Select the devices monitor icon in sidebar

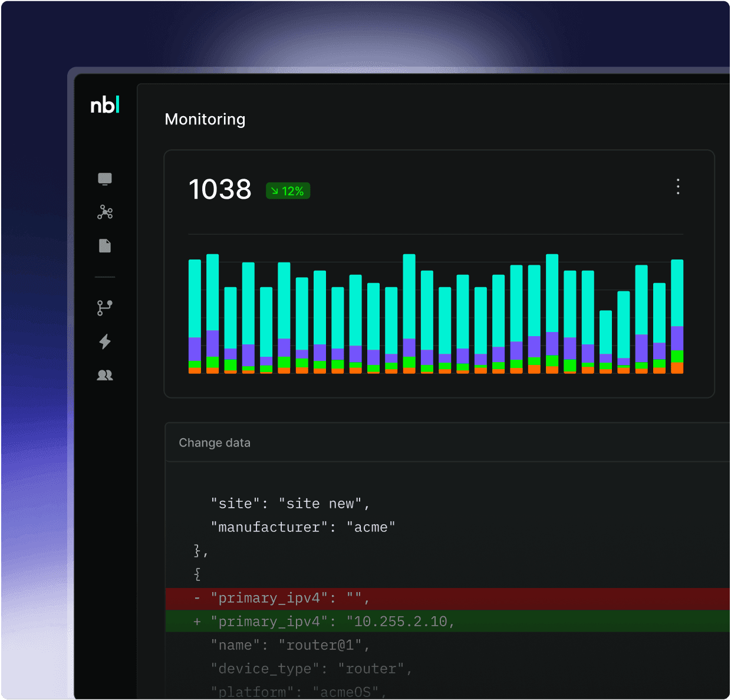point(105,179)
